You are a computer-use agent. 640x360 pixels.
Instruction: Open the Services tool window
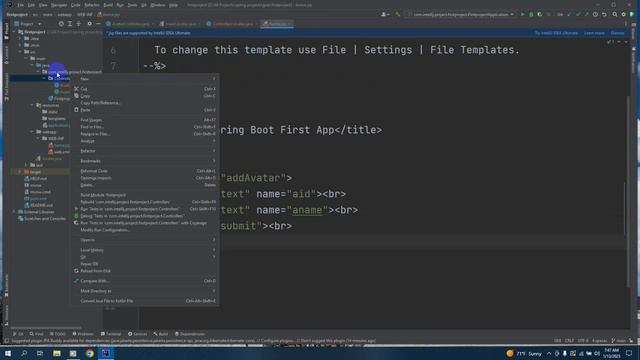coord(138,334)
